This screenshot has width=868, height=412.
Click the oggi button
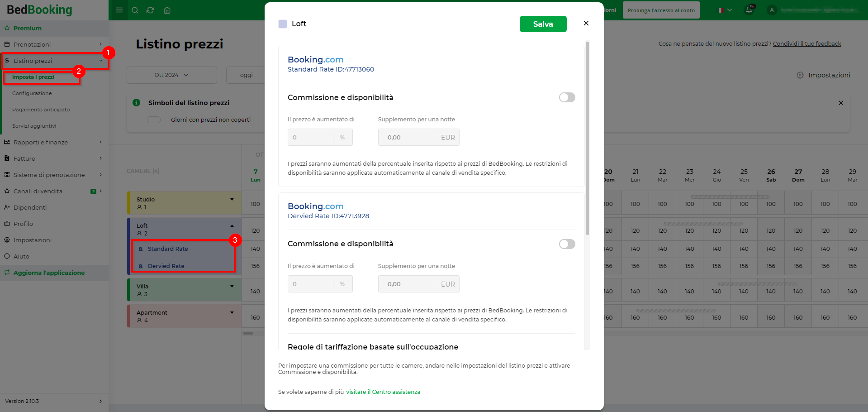[247, 75]
